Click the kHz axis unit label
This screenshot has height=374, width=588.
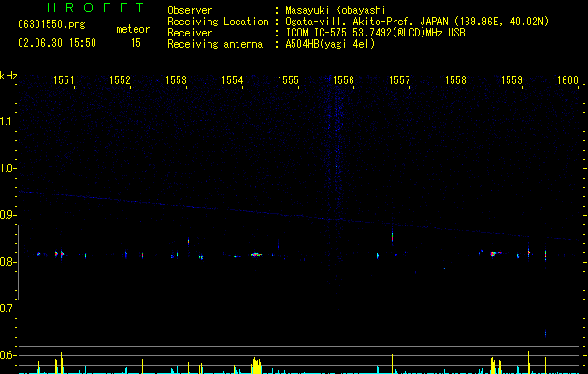click(x=8, y=76)
